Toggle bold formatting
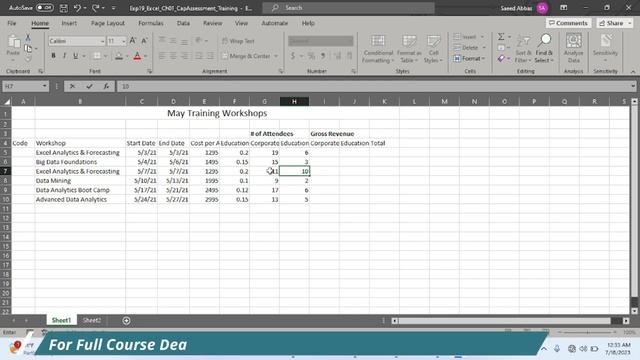640x360 pixels. click(x=53, y=56)
